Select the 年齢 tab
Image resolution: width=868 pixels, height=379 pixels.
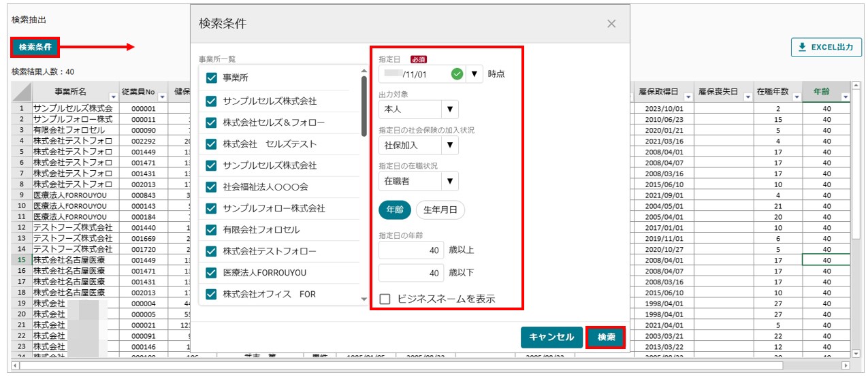[x=394, y=210]
